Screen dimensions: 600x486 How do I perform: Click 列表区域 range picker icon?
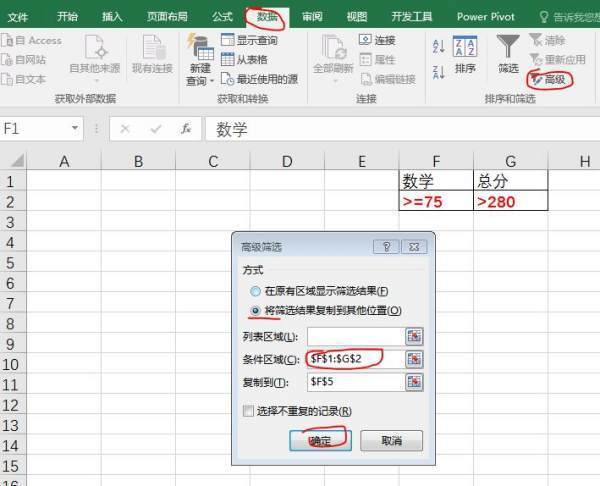[414, 336]
